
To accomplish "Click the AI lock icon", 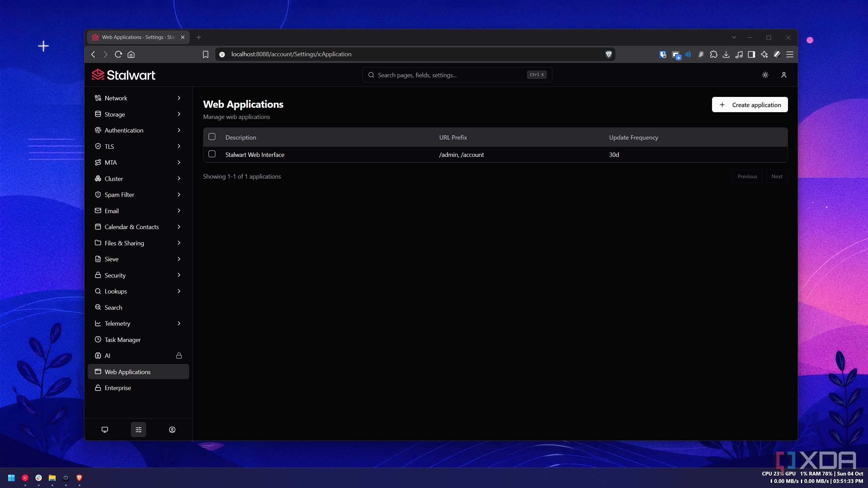I will [x=179, y=355].
